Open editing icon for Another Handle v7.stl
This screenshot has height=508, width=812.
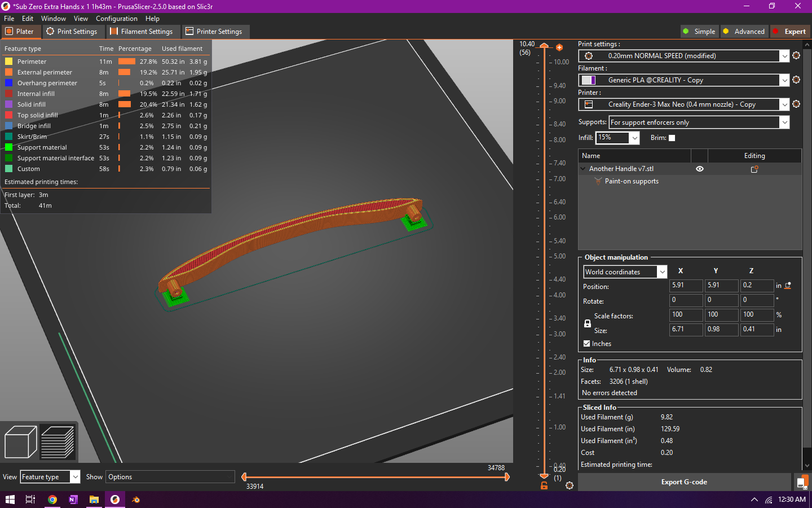tap(754, 169)
